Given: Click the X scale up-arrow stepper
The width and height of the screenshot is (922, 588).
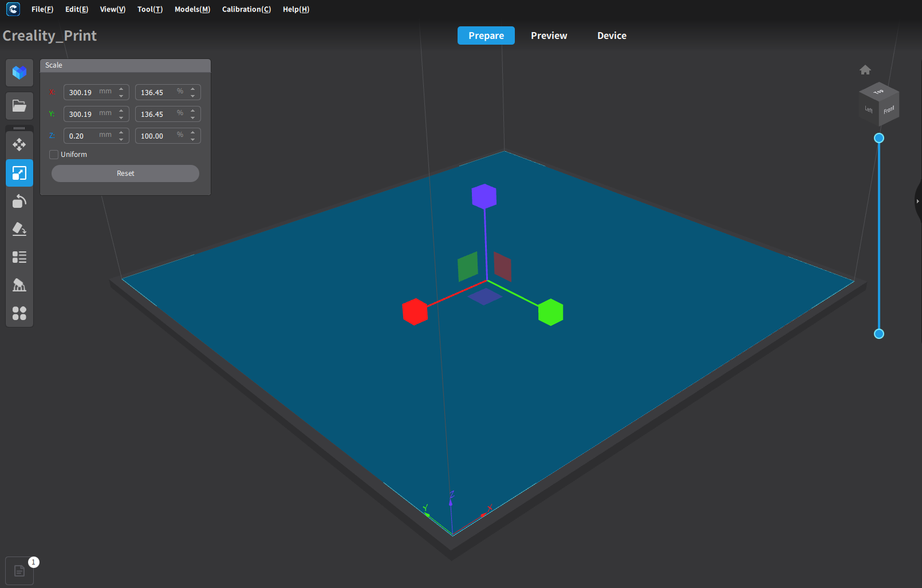Looking at the screenshot, I should pos(121,89).
